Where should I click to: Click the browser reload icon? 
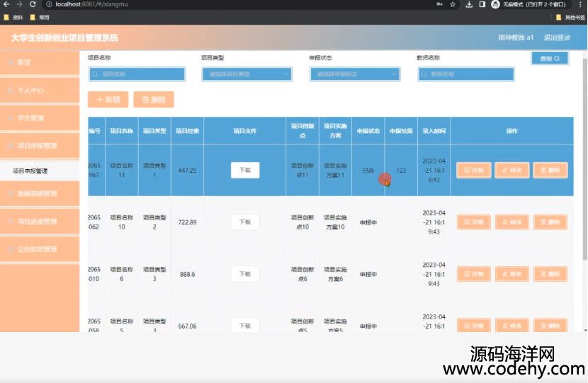33,4
